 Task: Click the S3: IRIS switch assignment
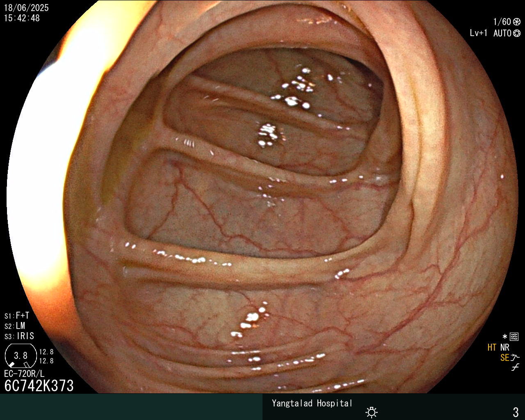[19, 336]
